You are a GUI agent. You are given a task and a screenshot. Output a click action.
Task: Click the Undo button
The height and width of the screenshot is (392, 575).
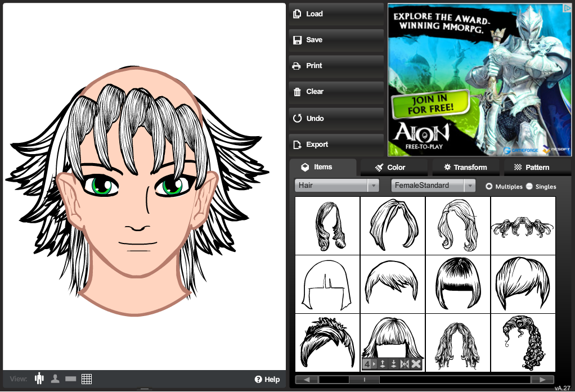pyautogui.click(x=336, y=118)
